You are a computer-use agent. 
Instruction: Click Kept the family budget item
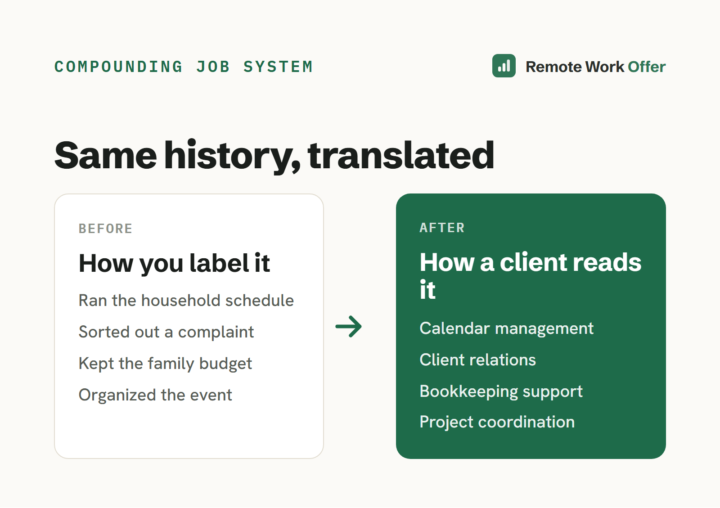click(165, 363)
